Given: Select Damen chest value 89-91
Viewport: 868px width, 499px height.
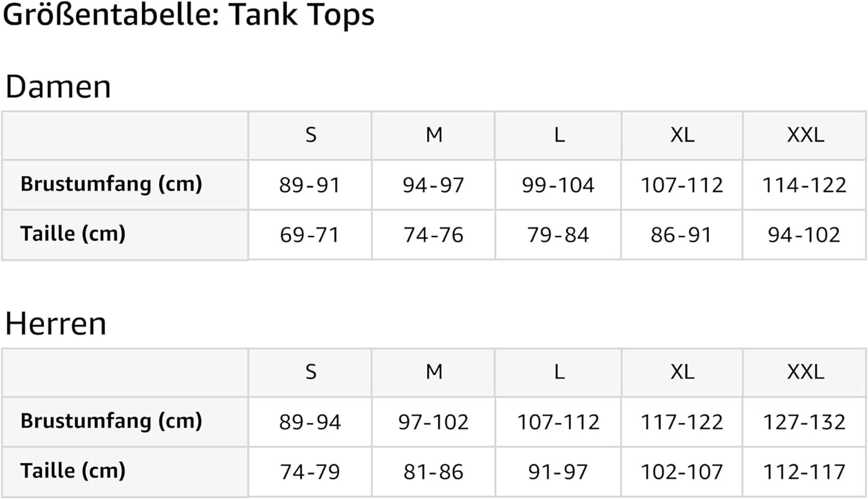Looking at the screenshot, I should [x=309, y=185].
